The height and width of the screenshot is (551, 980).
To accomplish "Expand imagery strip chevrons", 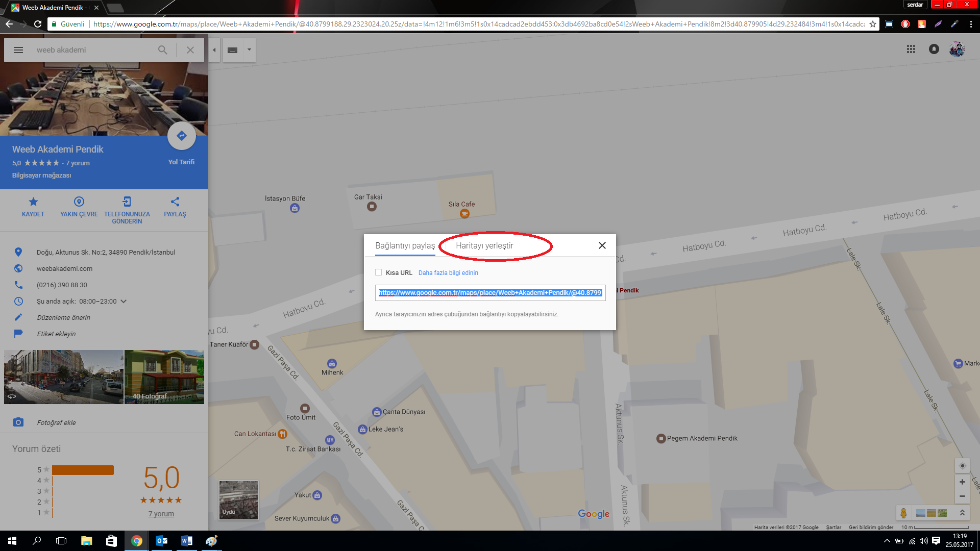I will 962,513.
